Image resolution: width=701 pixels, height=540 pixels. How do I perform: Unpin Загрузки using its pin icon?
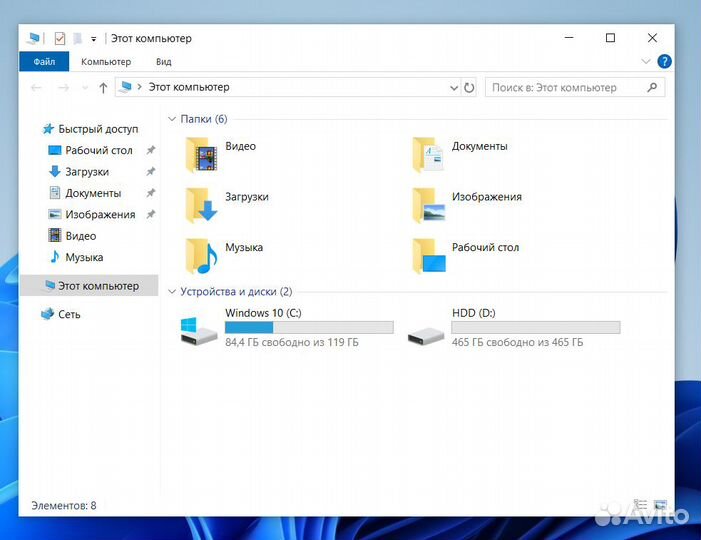(151, 172)
